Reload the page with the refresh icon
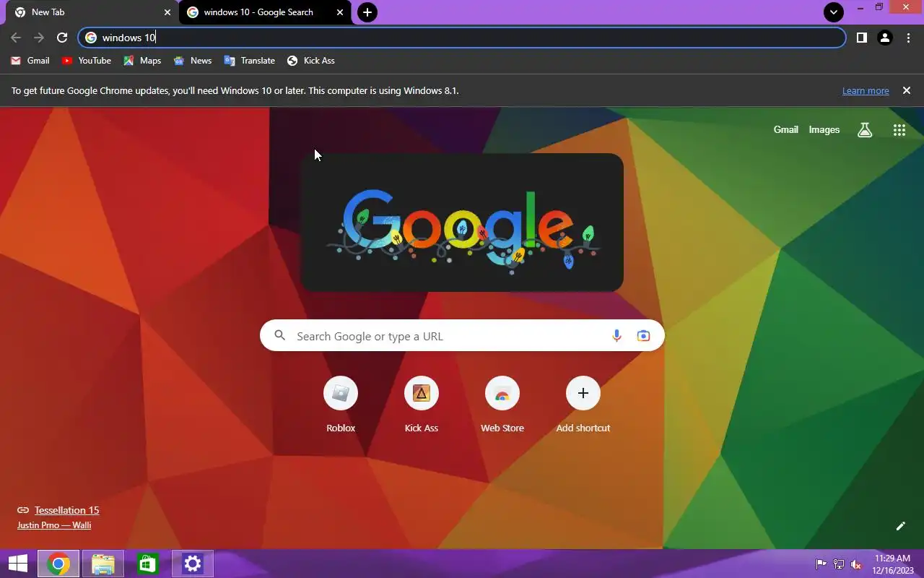The height and width of the screenshot is (578, 924). coord(62,38)
